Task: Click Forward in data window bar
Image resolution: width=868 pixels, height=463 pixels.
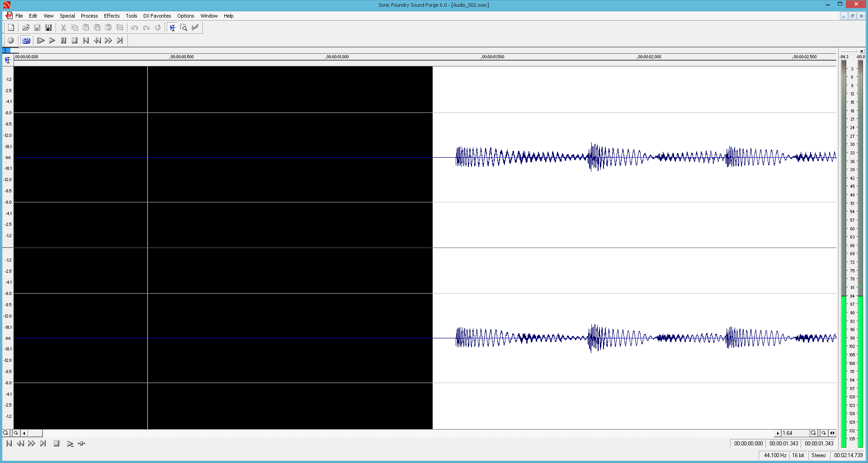Action: 32,444
